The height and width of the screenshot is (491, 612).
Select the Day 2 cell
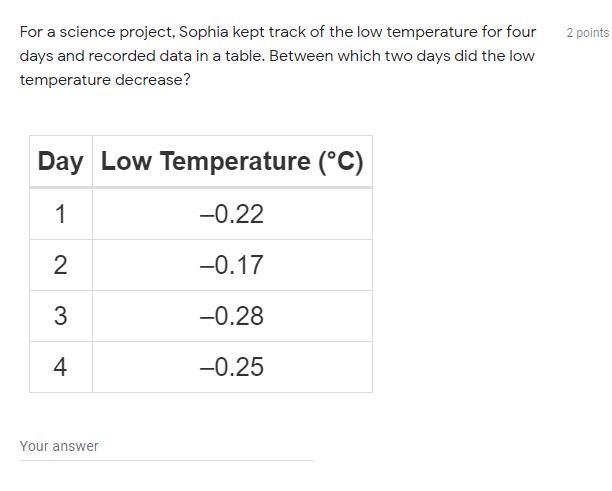[x=60, y=265]
